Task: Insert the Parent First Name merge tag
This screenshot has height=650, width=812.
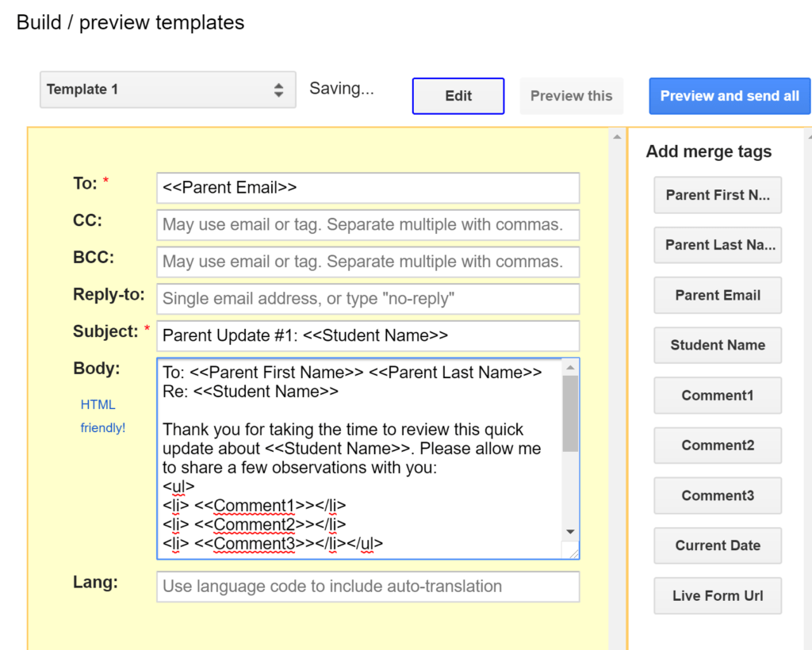Action: [718, 195]
